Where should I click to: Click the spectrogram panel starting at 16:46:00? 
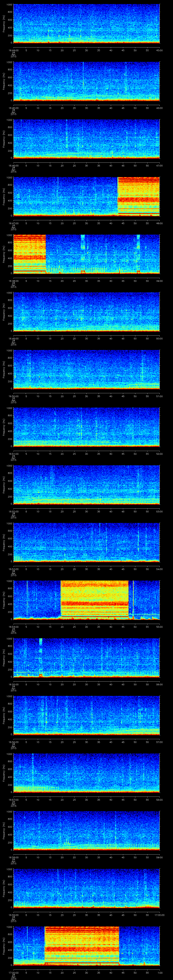tap(87, 139)
